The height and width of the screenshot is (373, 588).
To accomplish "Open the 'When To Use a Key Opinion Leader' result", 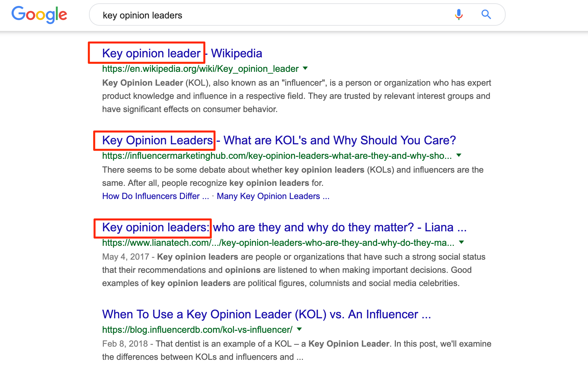I will pyautogui.click(x=266, y=314).
